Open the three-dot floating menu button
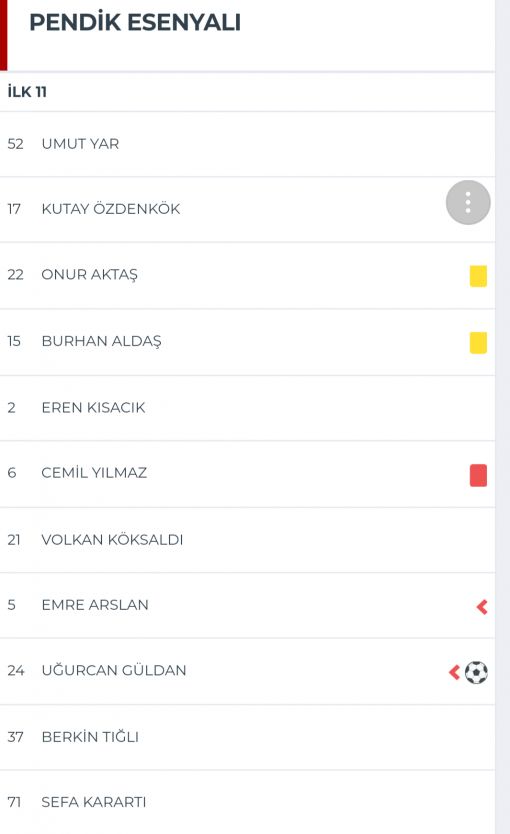 coord(468,203)
